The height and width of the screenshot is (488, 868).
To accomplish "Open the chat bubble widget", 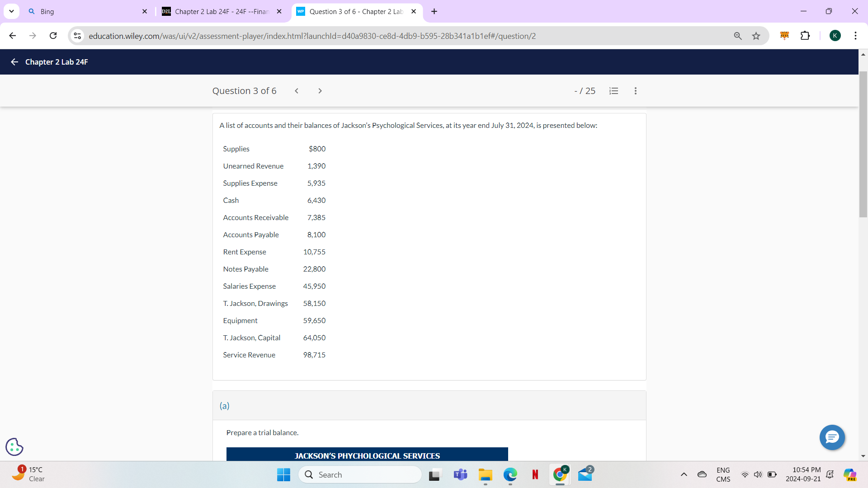I will coord(832,437).
